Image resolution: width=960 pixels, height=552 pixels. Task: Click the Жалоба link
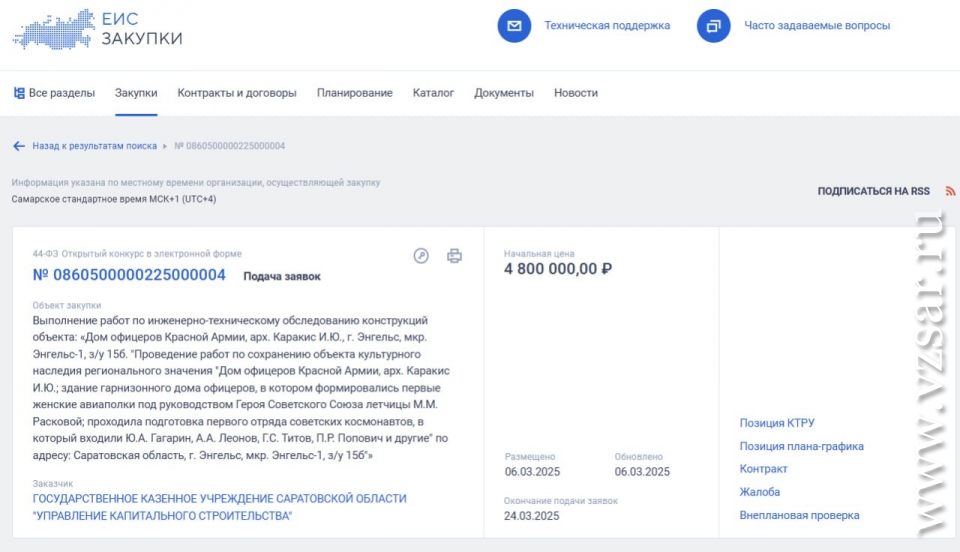click(759, 492)
